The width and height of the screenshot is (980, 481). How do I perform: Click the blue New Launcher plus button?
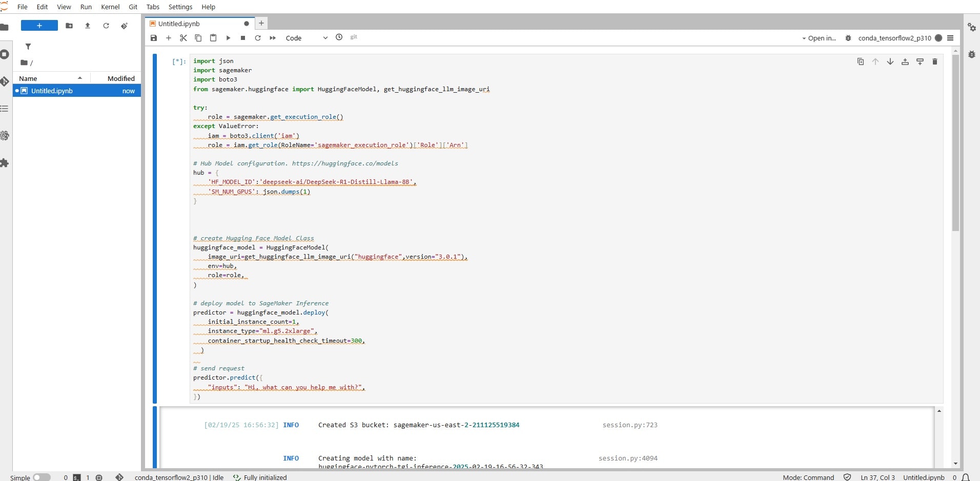tap(39, 26)
